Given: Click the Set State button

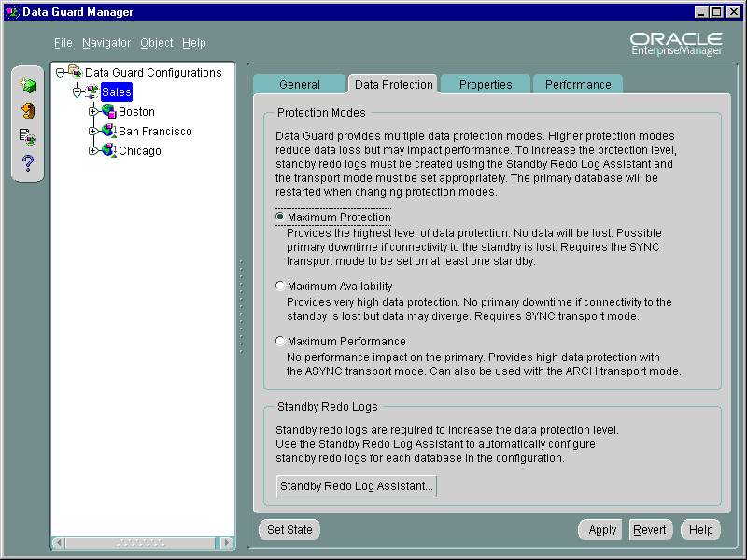Looking at the screenshot, I should 289,529.
